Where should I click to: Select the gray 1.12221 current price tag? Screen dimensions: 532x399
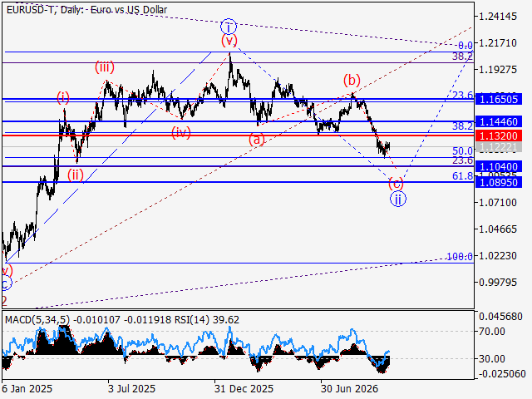(x=499, y=147)
